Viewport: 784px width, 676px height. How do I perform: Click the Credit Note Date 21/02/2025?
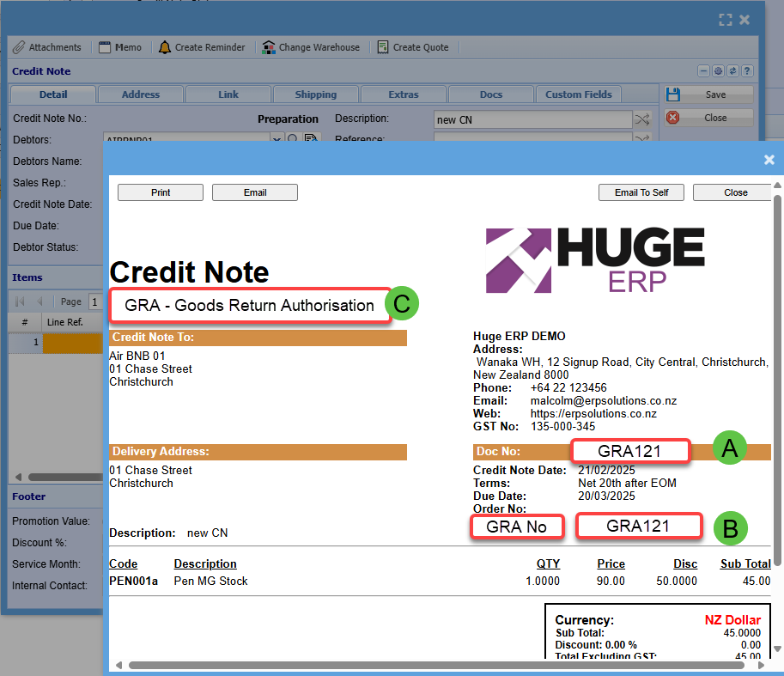pos(606,470)
